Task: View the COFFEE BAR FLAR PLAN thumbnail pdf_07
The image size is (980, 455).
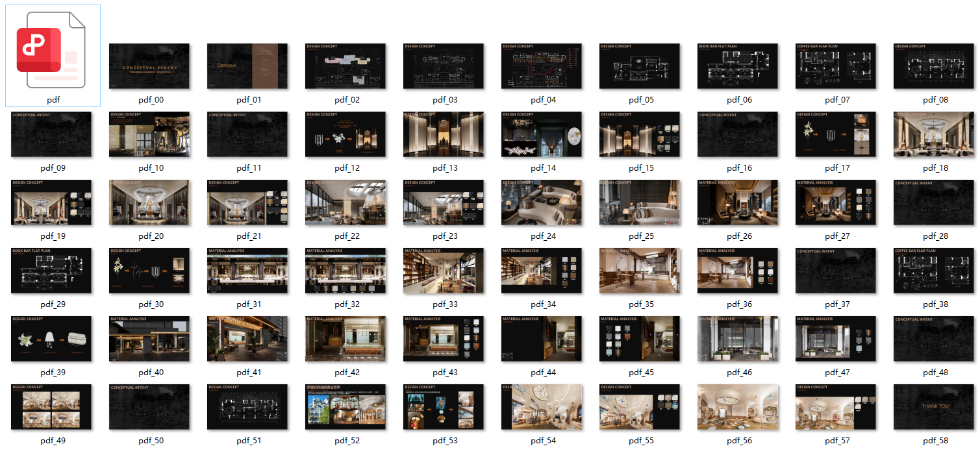Action: tap(836, 66)
